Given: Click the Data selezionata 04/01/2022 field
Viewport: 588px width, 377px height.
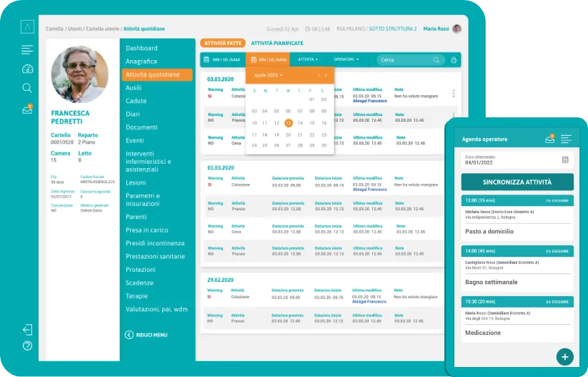Looking at the screenshot, I should (517, 160).
